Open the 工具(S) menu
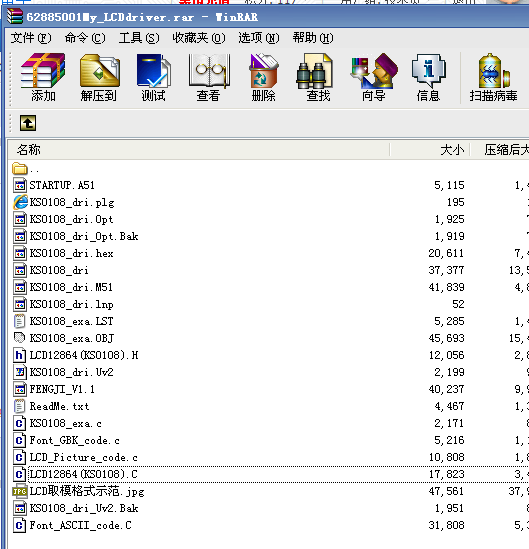 pyautogui.click(x=139, y=38)
